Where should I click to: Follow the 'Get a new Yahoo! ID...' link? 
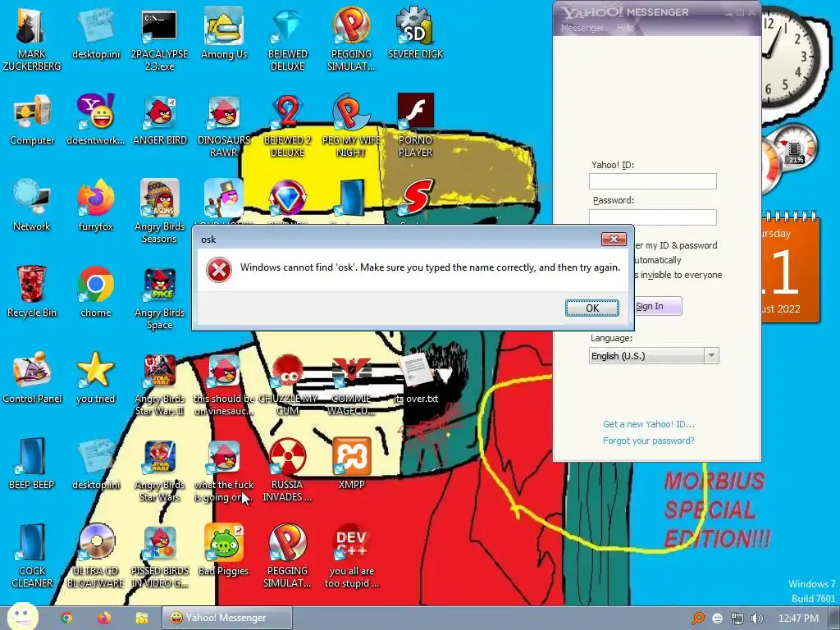pos(649,424)
